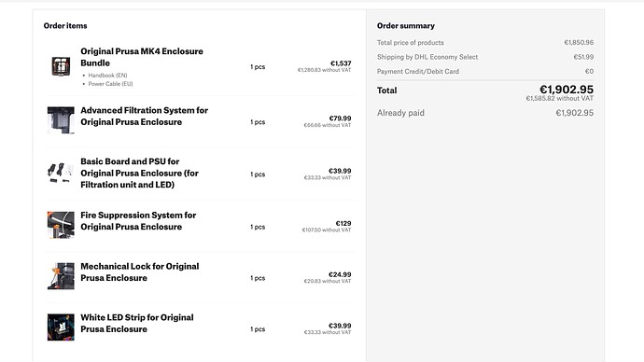Select the 1 pcs quantity for MK4 Bundle

tap(258, 67)
